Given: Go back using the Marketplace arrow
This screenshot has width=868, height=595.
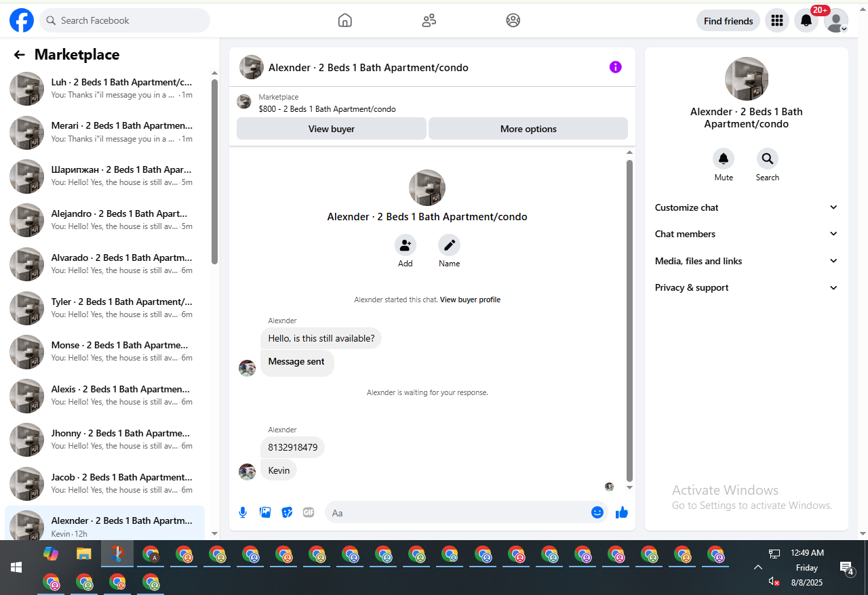Looking at the screenshot, I should pyautogui.click(x=19, y=55).
